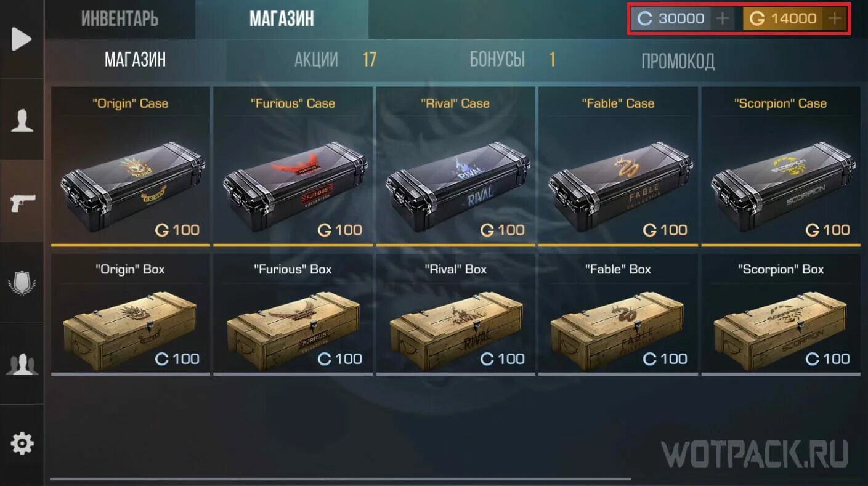
Task: Click the horizontal scrollbar below the shop
Action: tap(340, 479)
